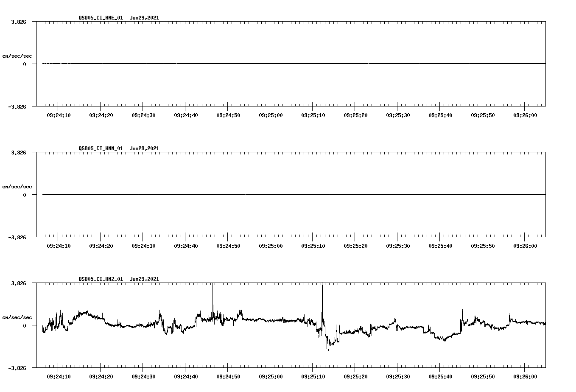Click the flat HNE trace line
This screenshot has height=392, width=576.
click(294, 64)
